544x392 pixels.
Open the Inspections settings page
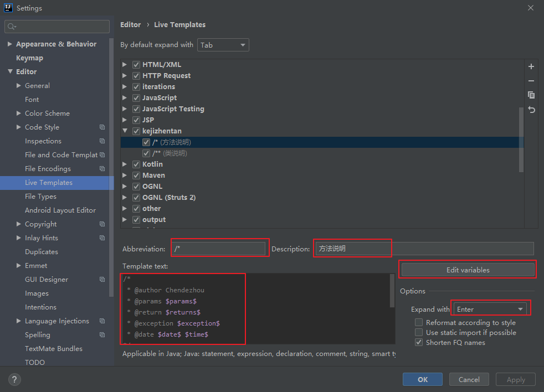(43, 141)
